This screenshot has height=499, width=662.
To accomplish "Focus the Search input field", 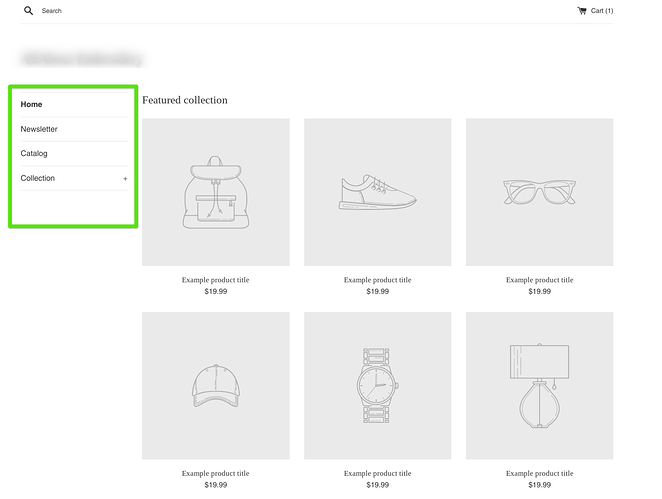I will tap(52, 11).
